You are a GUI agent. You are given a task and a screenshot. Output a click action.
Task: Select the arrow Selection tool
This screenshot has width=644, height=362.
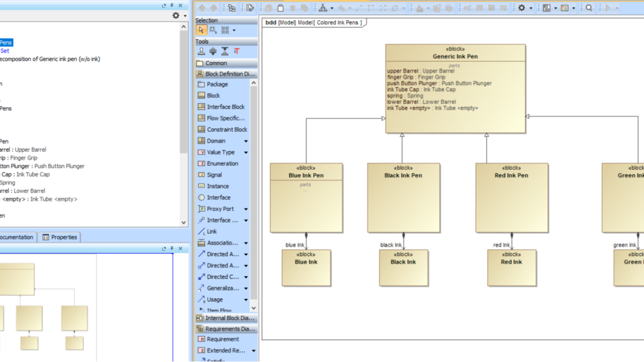pos(201,30)
